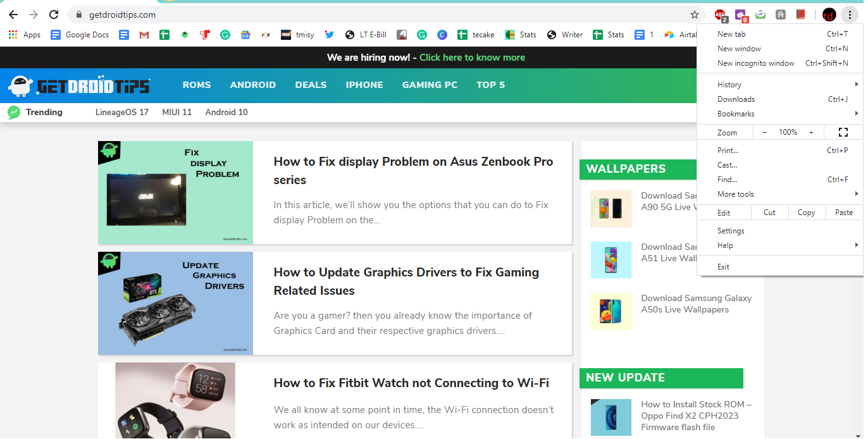
Task: Open the DEALS navigation link
Action: (x=311, y=85)
